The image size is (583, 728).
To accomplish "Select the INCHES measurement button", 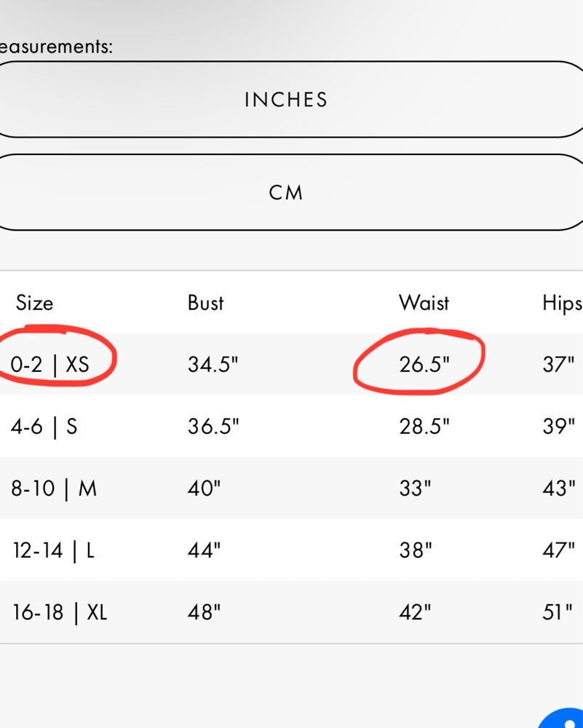I will [x=286, y=99].
